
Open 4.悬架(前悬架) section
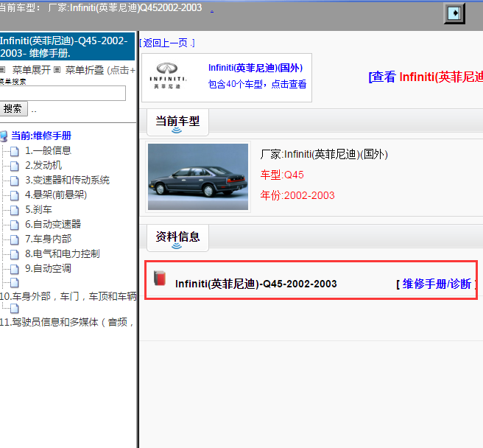tap(56, 195)
